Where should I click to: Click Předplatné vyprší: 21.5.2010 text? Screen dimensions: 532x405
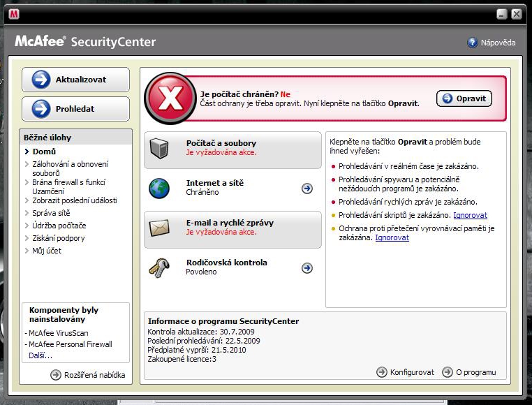[197, 350]
